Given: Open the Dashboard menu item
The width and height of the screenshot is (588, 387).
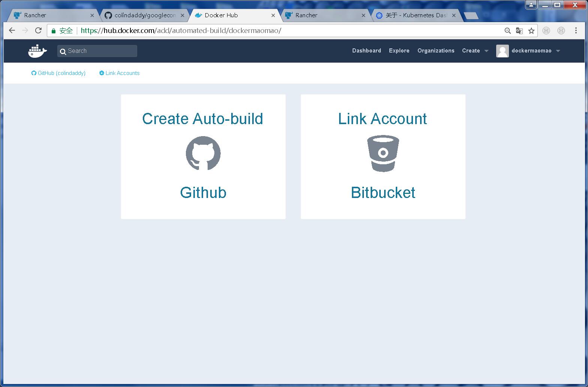Looking at the screenshot, I should [x=367, y=51].
